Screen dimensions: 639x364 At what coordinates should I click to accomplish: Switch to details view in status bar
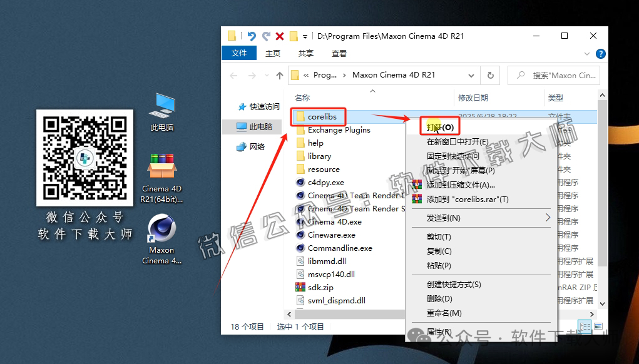pyautogui.click(x=585, y=326)
